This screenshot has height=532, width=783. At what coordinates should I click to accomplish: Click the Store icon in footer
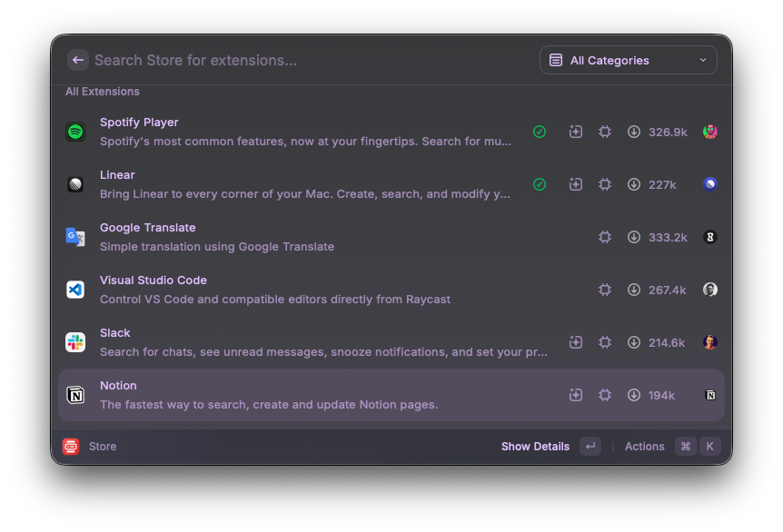[x=71, y=446]
